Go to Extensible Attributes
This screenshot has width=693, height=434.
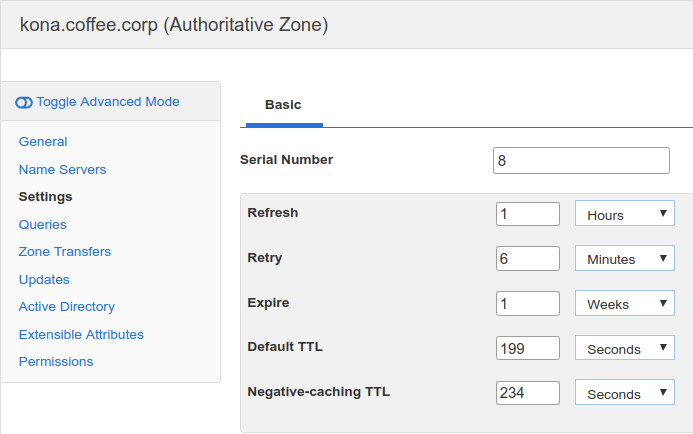pyautogui.click(x=81, y=335)
